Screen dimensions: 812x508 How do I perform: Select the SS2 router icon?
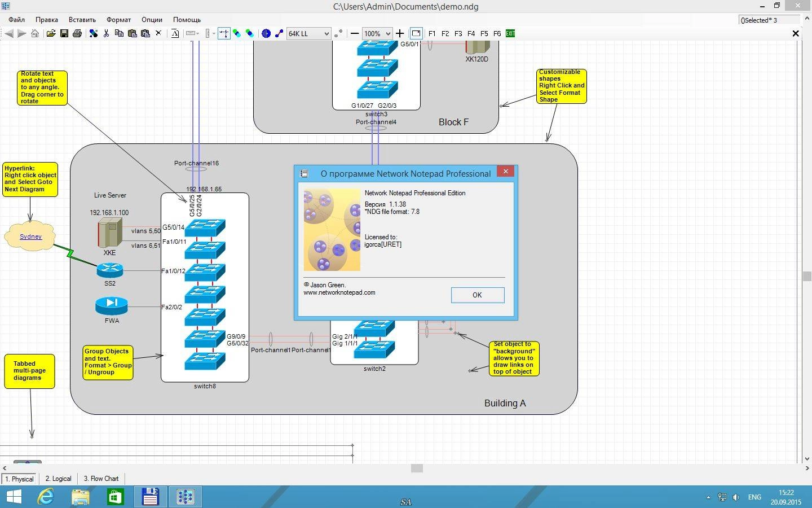pos(109,270)
